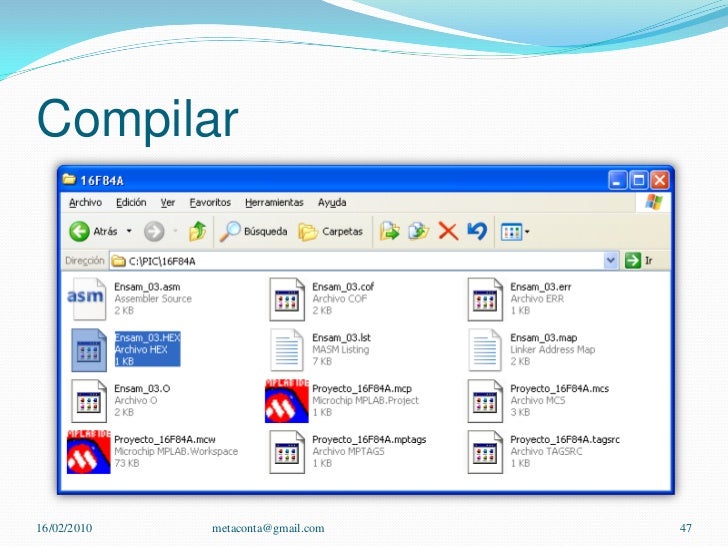The height and width of the screenshot is (546, 728).
Task: Click the green Forward arrow icon
Action: click(x=154, y=231)
